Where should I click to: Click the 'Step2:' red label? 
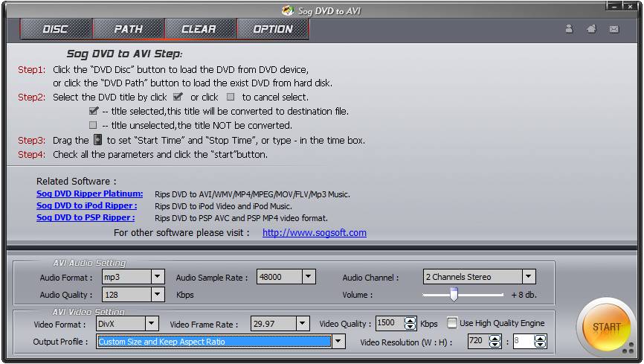point(32,97)
